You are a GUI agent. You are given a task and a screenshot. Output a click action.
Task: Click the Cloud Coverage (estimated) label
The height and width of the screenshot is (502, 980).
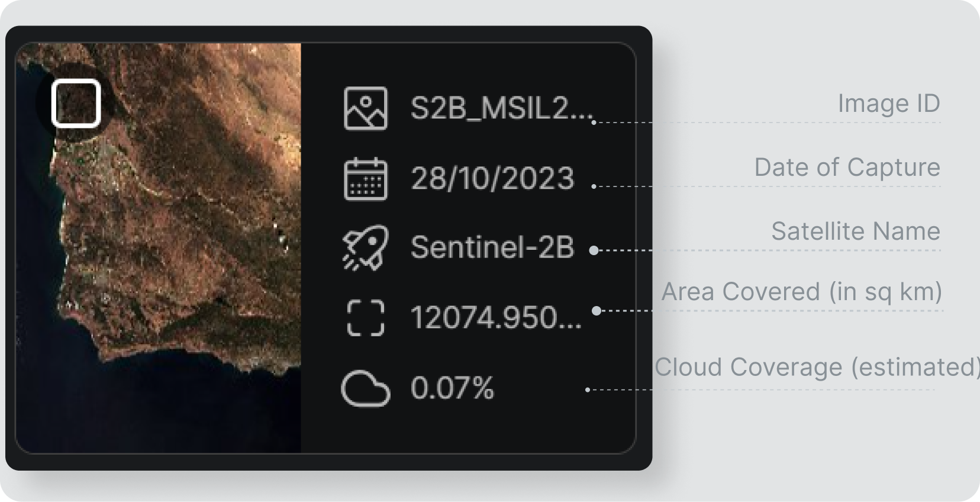pos(817,367)
